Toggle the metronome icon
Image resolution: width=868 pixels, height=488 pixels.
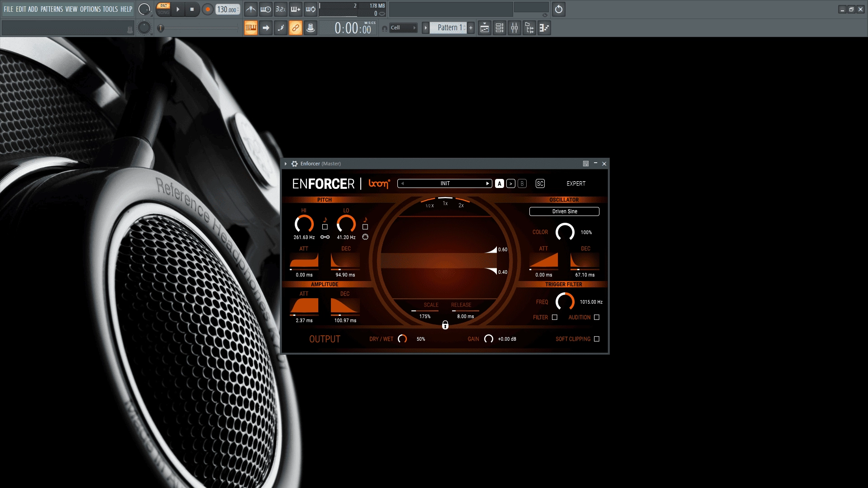251,9
